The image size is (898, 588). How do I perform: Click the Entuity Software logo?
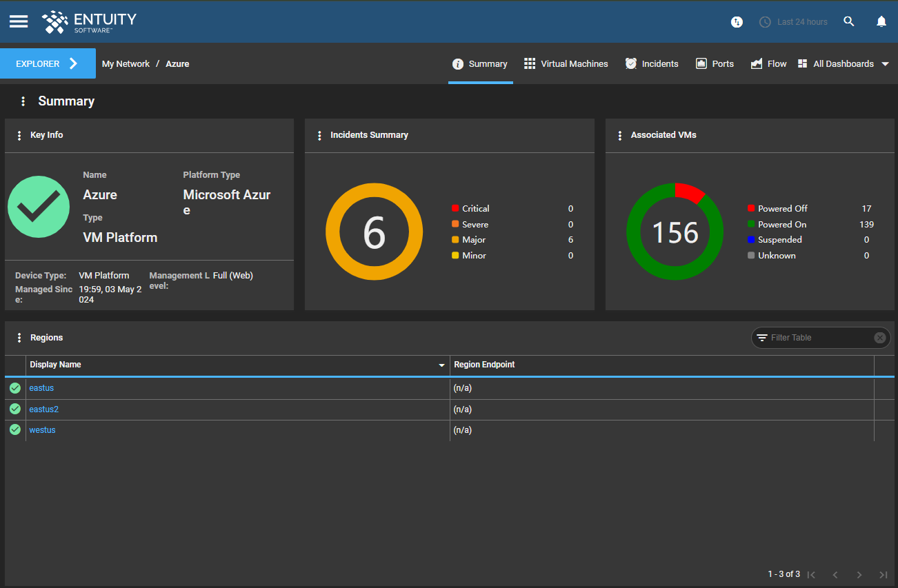(x=90, y=21)
